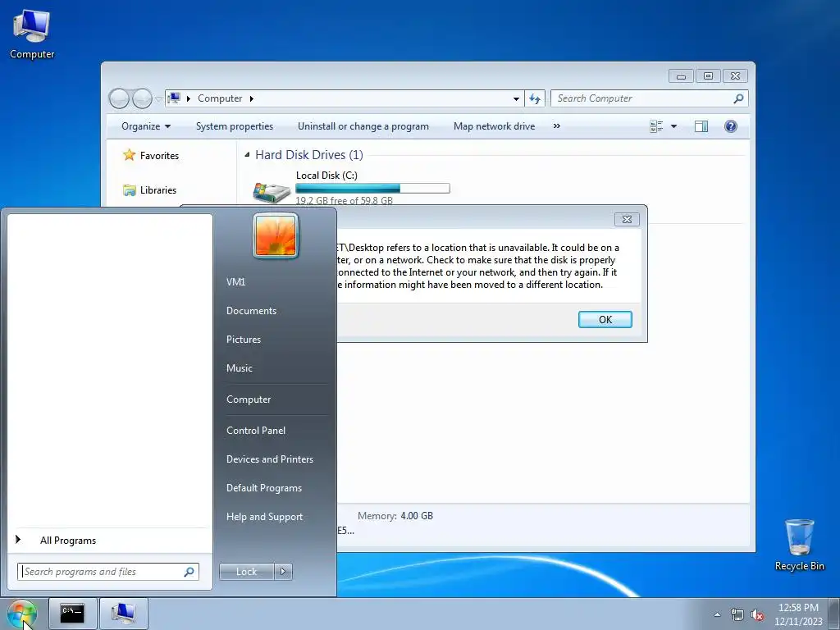Open Devices and Printers

[269, 459]
